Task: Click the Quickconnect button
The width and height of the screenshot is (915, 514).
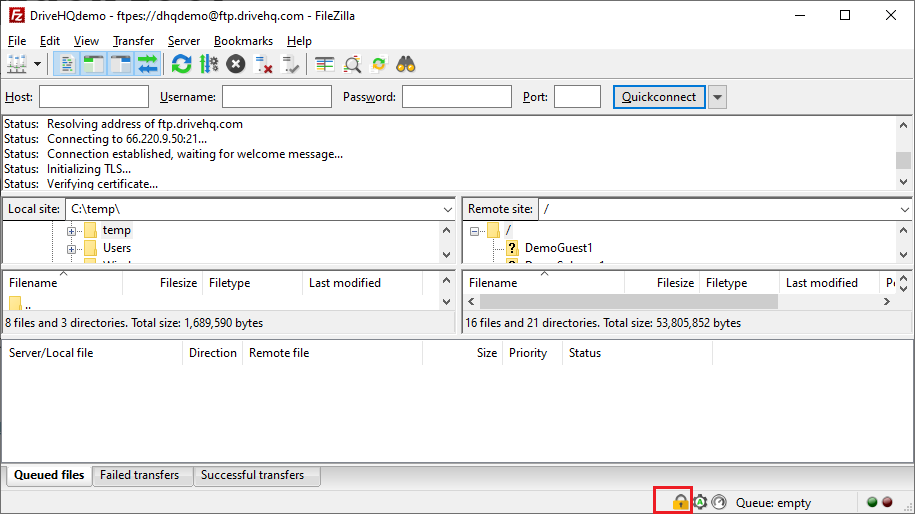Action: [x=659, y=97]
